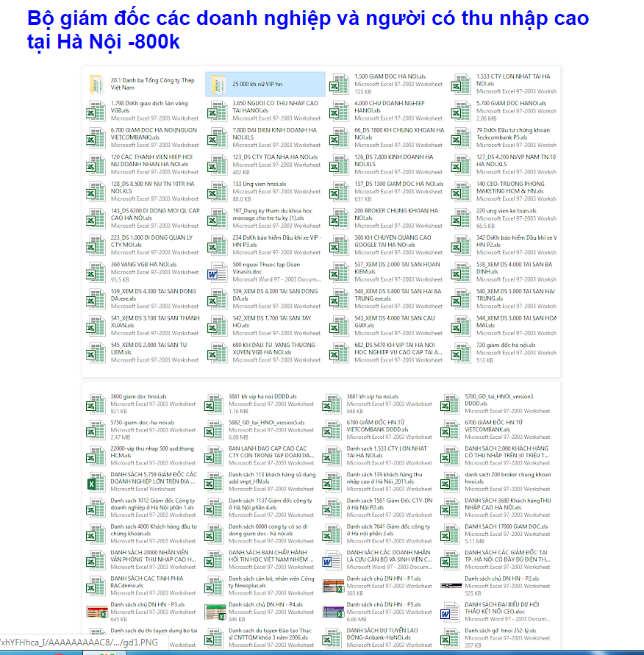Select the highlighted folder 25 000 kh nữ VIP hn

(216, 85)
